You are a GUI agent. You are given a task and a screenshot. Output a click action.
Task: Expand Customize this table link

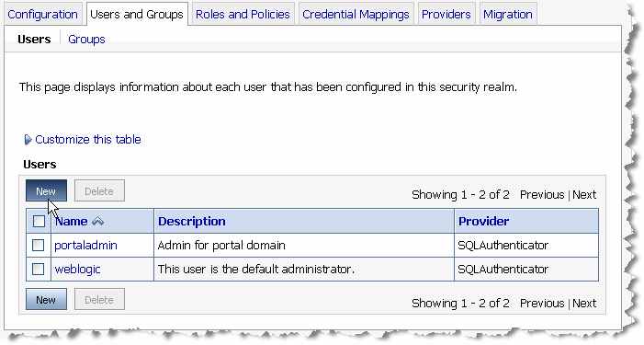[x=88, y=140]
